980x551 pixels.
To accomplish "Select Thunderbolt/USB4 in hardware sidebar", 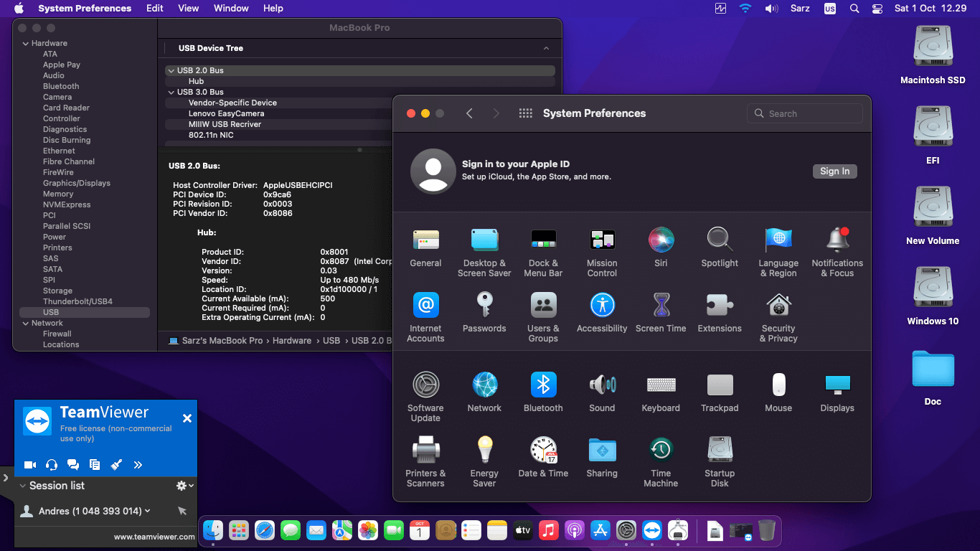I will click(x=77, y=301).
